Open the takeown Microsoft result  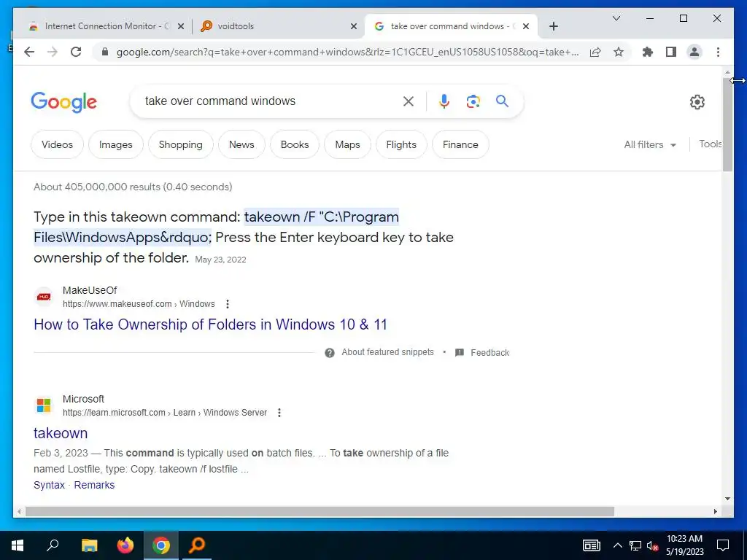[61, 433]
